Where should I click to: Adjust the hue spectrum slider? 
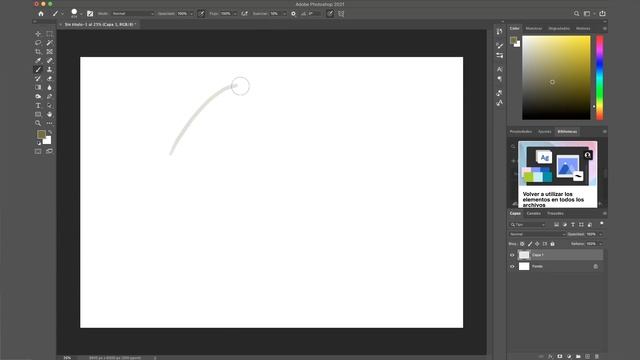click(x=600, y=78)
